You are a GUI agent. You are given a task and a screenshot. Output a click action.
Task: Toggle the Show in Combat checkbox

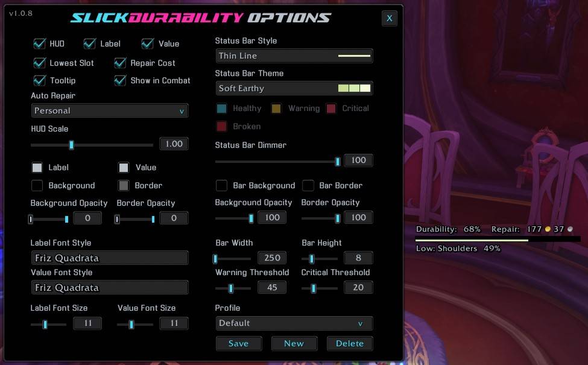[120, 80]
